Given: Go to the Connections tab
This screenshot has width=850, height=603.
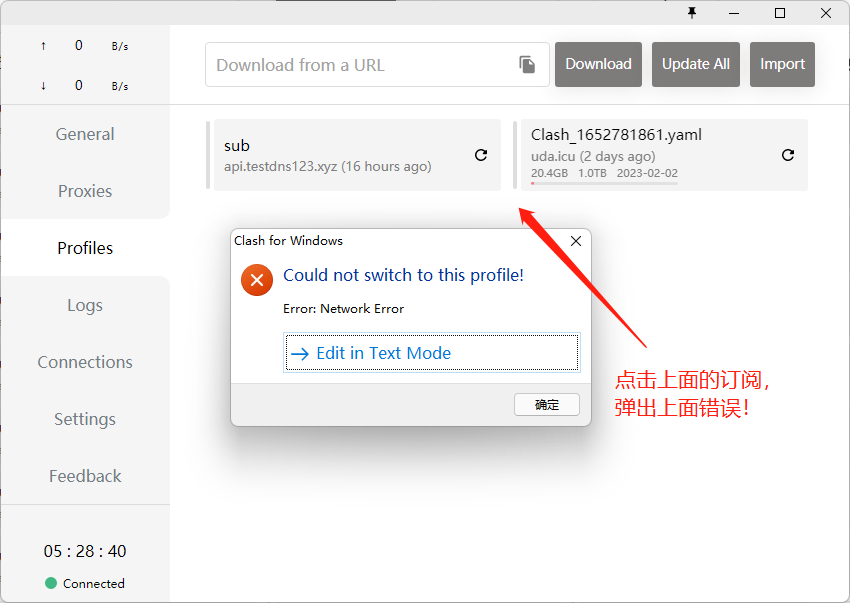Looking at the screenshot, I should [85, 362].
